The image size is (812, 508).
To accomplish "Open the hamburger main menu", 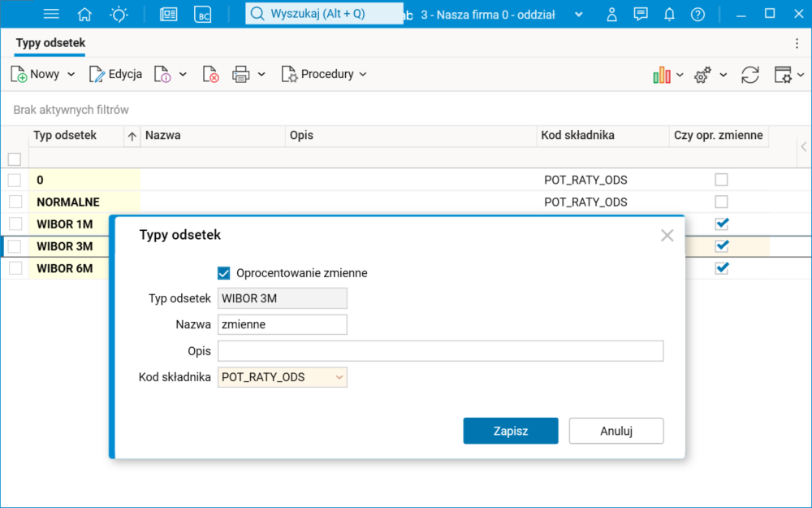I will (51, 14).
